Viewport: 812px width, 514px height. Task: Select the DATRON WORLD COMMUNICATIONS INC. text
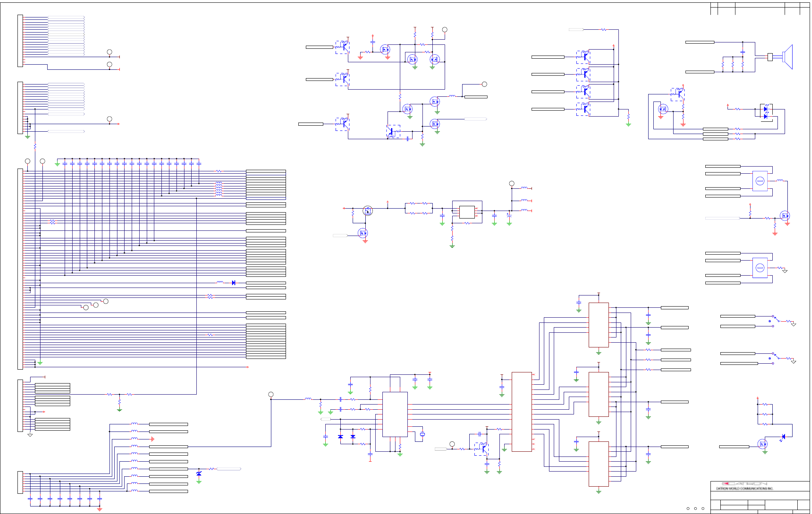pos(744,489)
